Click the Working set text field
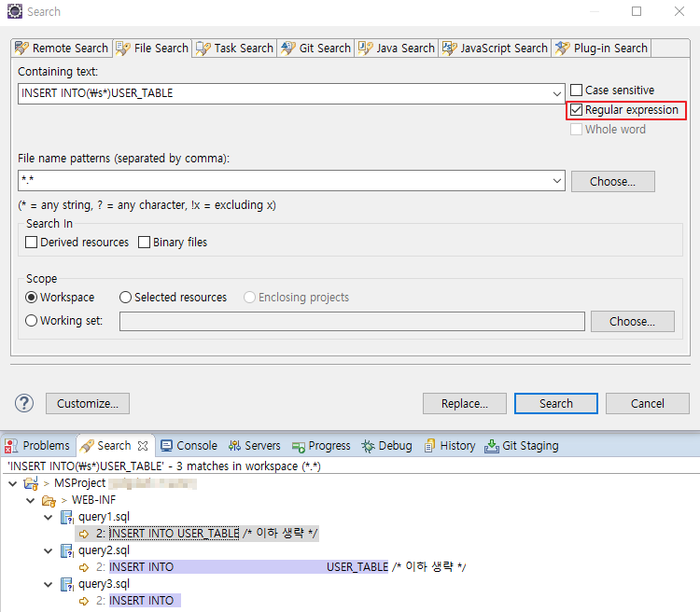The width and height of the screenshot is (700, 612). tap(352, 322)
